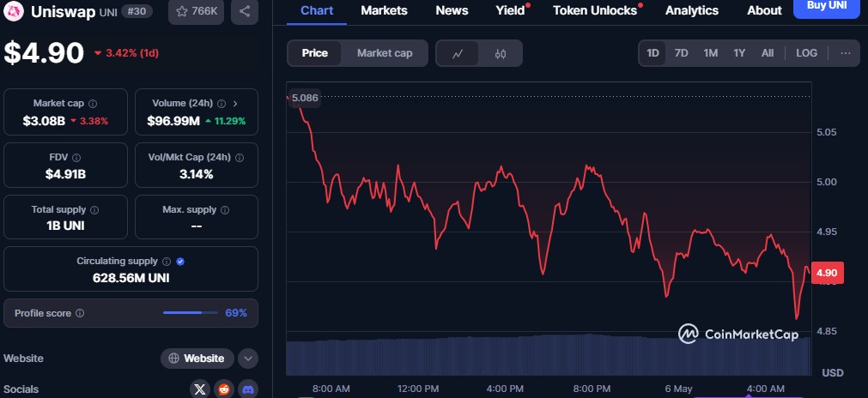
Task: Select the 1M time range
Action: (x=711, y=53)
